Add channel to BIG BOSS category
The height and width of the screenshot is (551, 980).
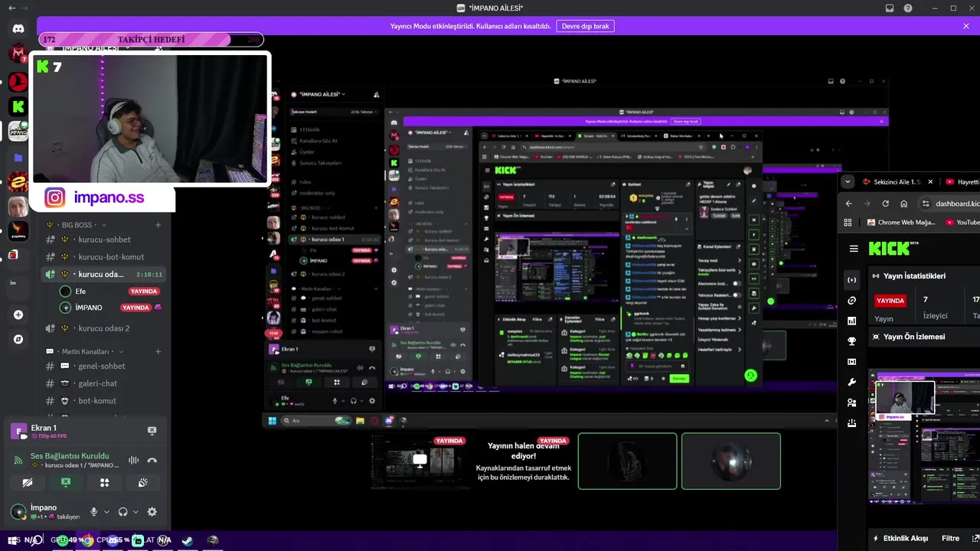click(158, 225)
